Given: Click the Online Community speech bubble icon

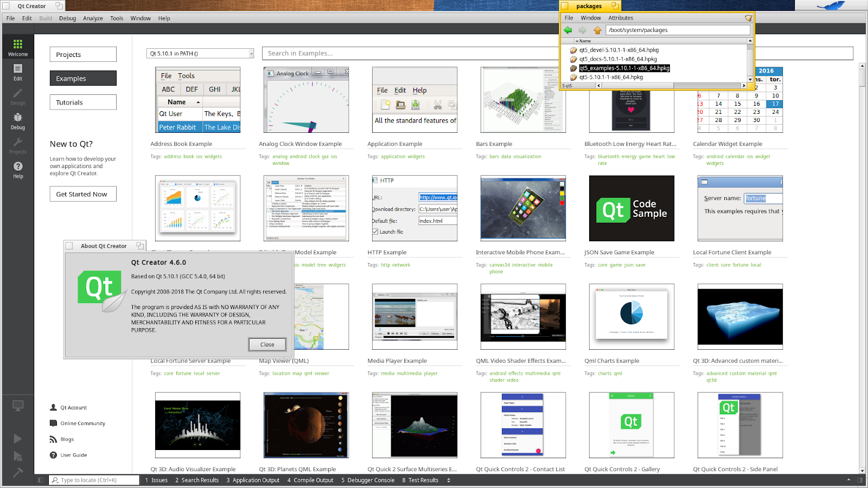Looking at the screenshot, I should (x=53, y=423).
